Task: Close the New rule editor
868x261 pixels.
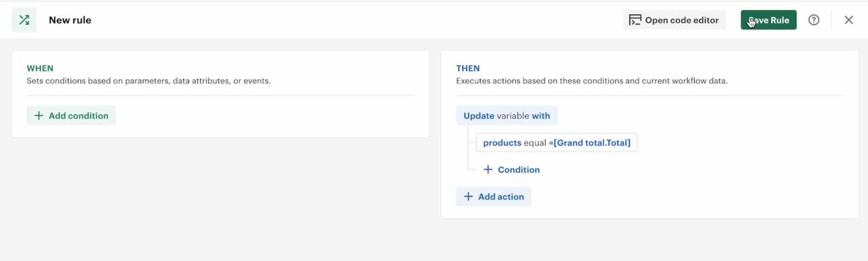Action: tap(849, 20)
